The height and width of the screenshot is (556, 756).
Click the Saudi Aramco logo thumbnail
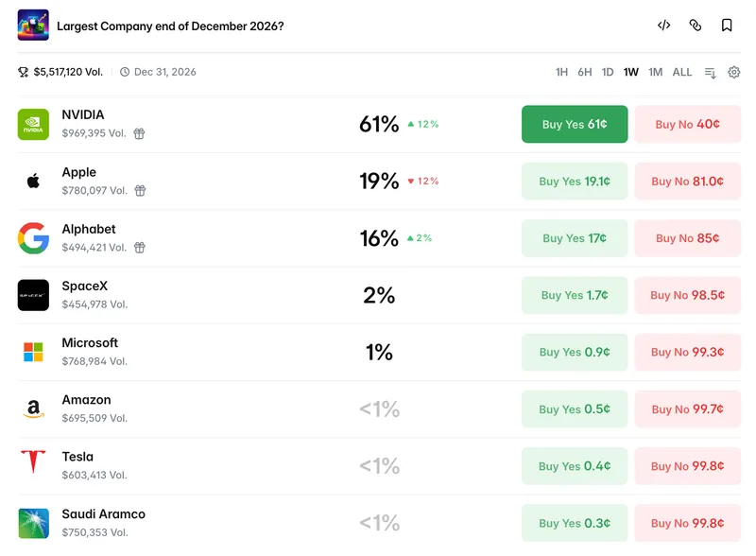pos(33,523)
